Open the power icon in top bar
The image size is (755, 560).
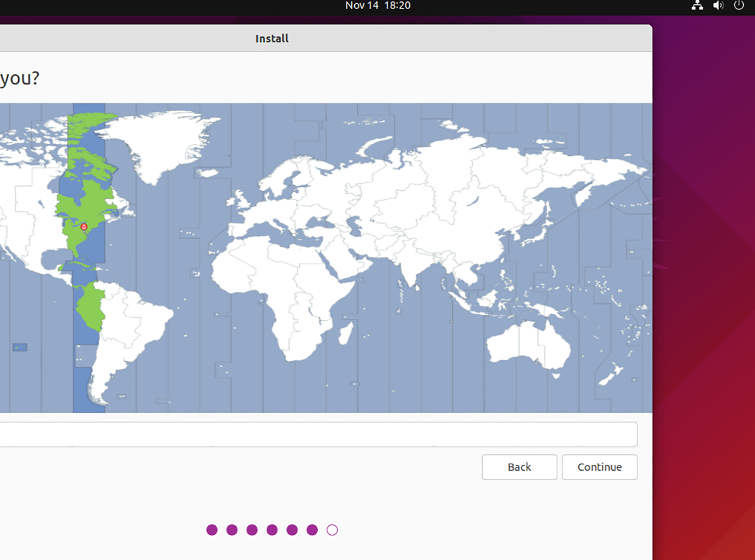tap(739, 6)
